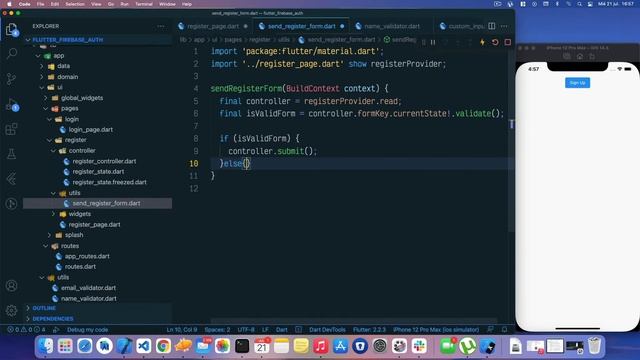
Task: Pause the debugger from the debug toolbar
Action: pyautogui.click(x=433, y=42)
